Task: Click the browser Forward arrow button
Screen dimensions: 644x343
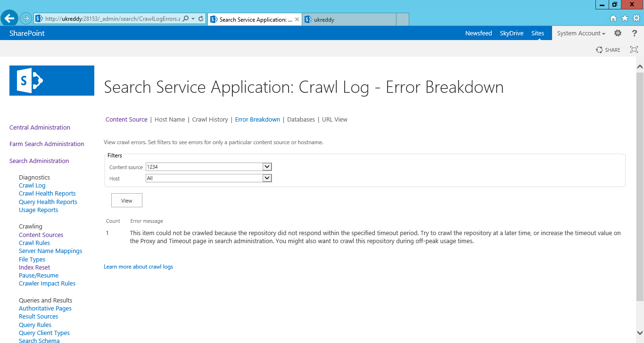Action: pyautogui.click(x=26, y=19)
